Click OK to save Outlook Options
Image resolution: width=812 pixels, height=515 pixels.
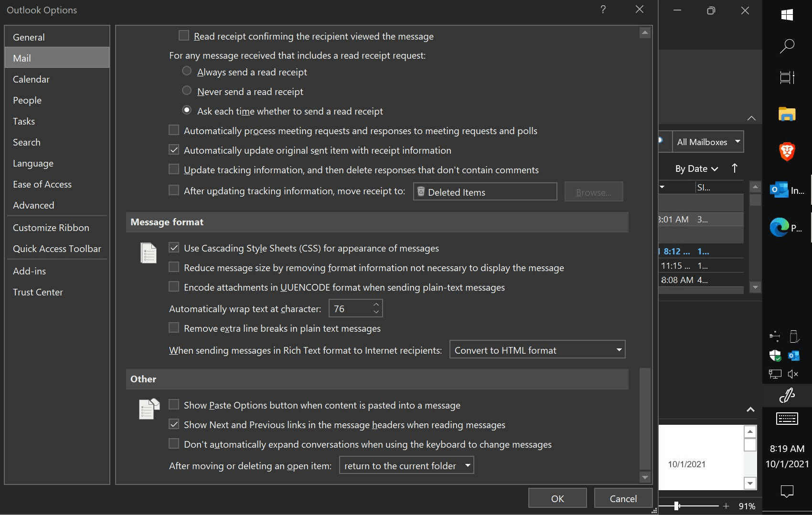(557, 498)
